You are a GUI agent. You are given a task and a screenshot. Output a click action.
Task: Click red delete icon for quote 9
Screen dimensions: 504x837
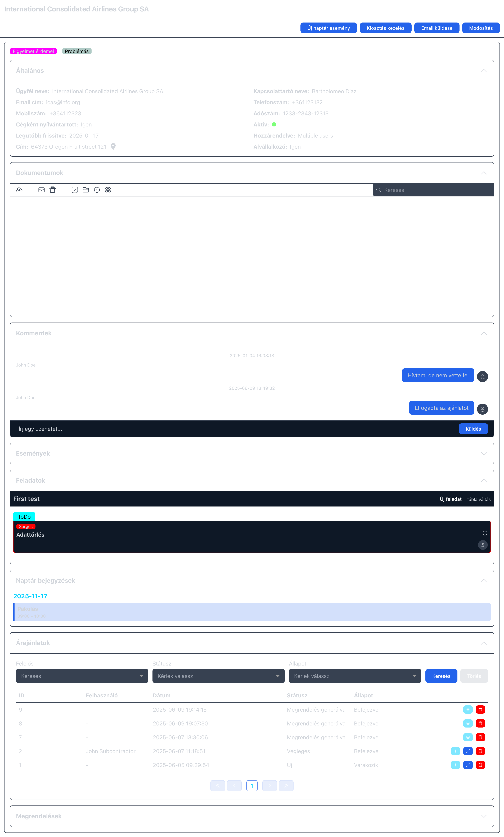(x=480, y=709)
